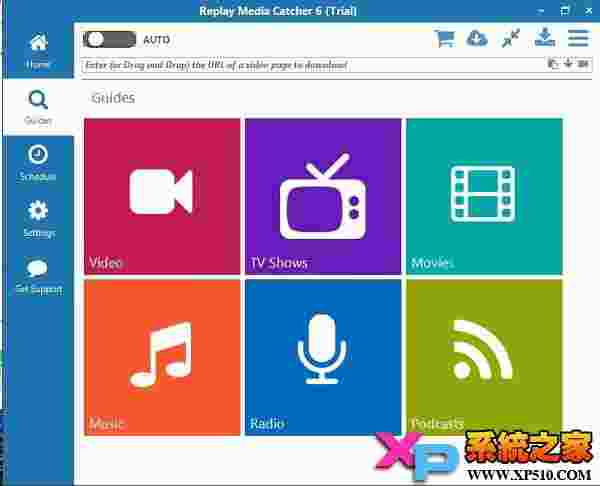
Task: Open the TV Shows guide tile
Action: (323, 196)
